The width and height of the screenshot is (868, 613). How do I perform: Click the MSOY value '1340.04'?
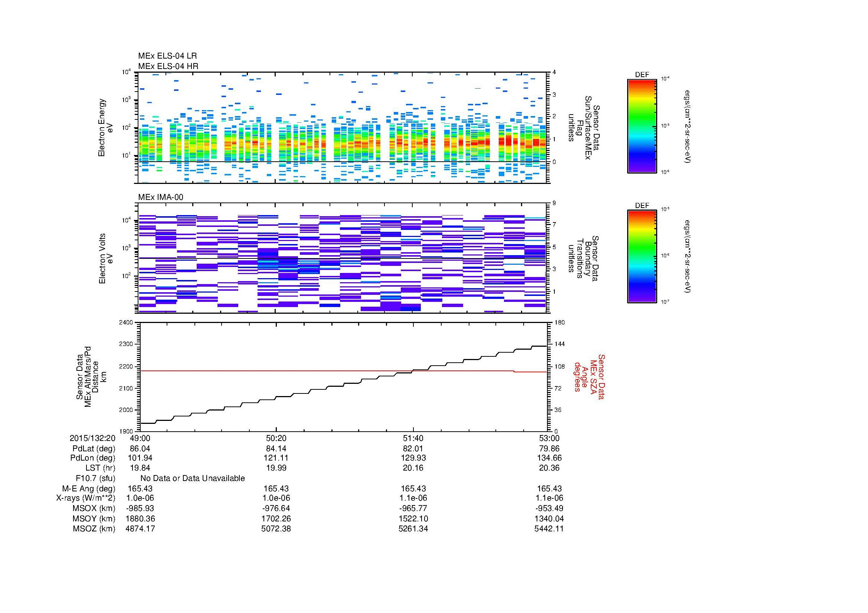coord(549,519)
